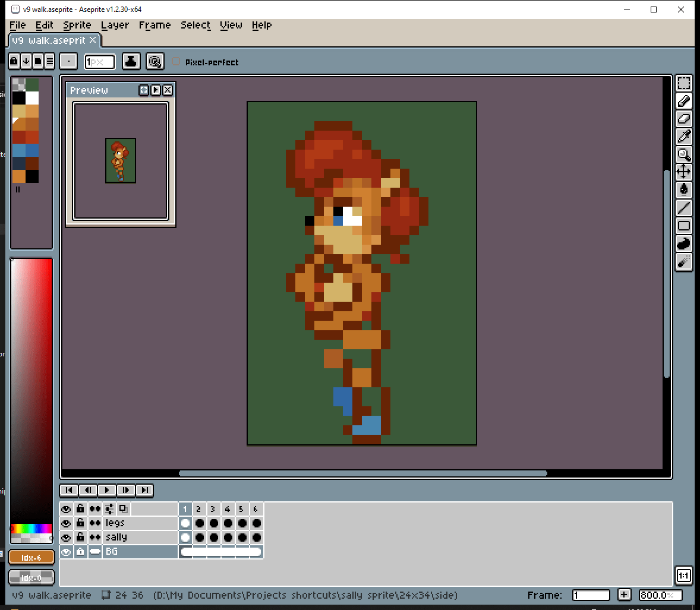The width and height of the screenshot is (700, 610).
Task: Choose the Paint Bucket tool
Action: [684, 189]
